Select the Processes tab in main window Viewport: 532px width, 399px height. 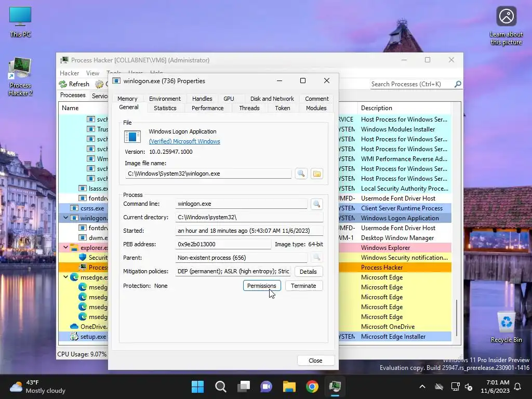point(73,96)
